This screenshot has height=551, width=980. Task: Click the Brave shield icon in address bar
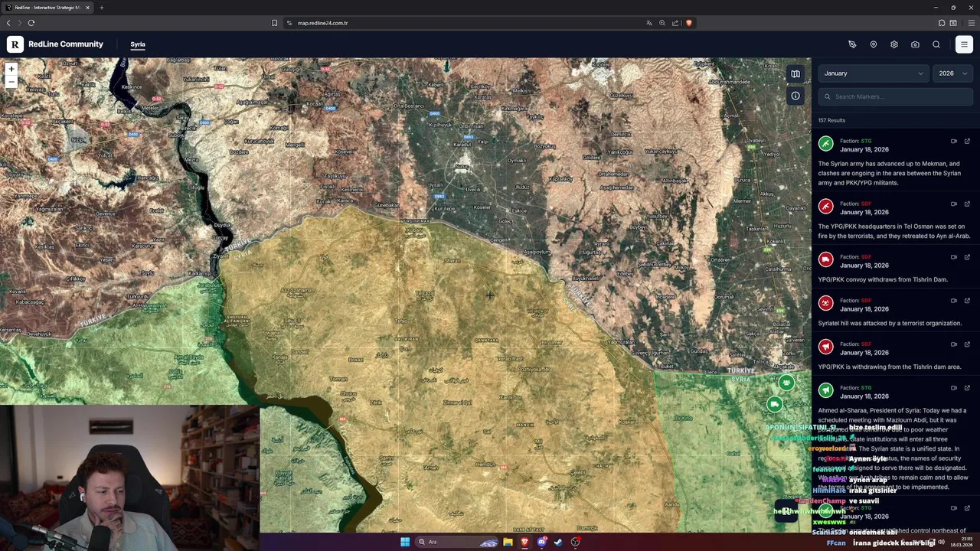pos(689,23)
